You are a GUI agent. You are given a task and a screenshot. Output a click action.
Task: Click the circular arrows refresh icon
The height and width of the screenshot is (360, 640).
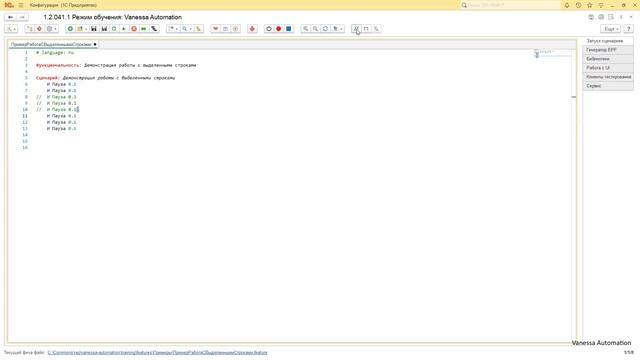point(325,29)
